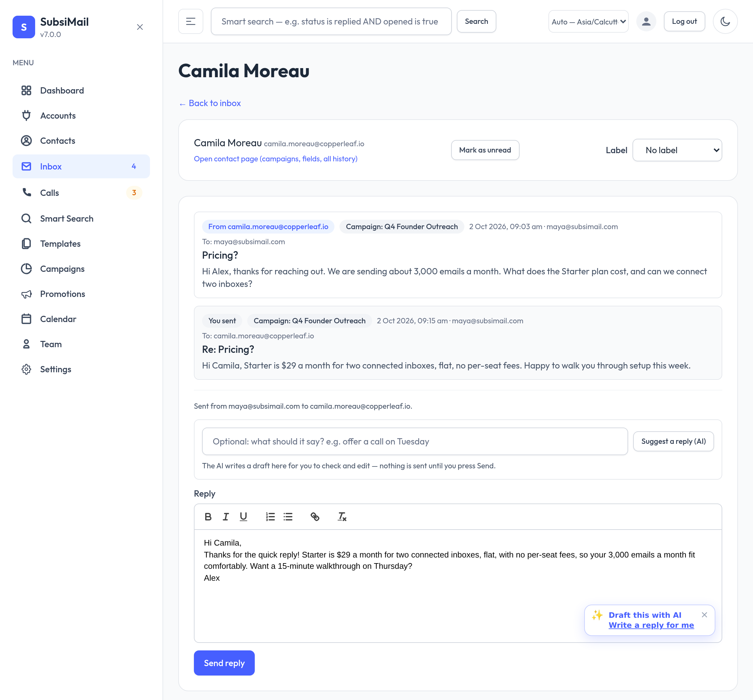The image size is (753, 700).
Task: Apply underline formatting in reply editor
Action: (x=243, y=517)
